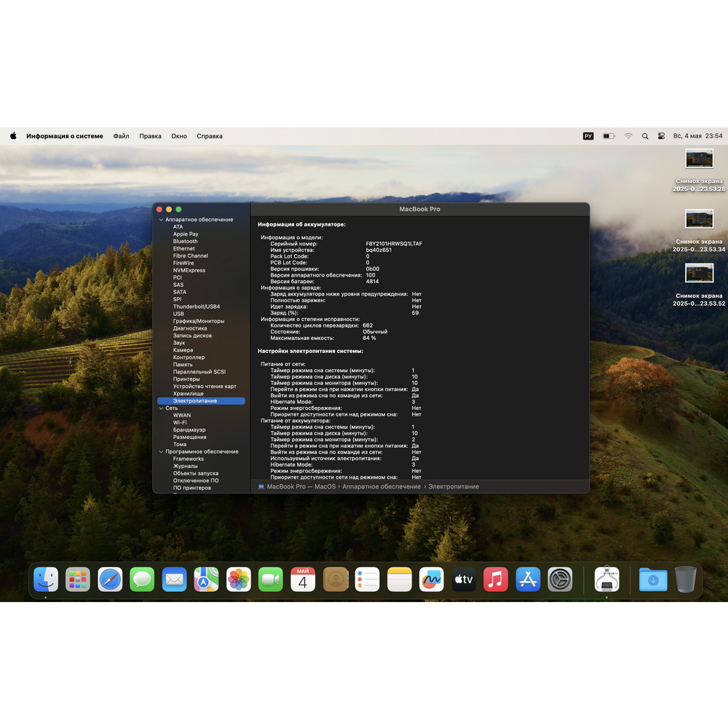728x728 pixels.
Task: Switch input source via РУ indicator
Action: (588, 136)
